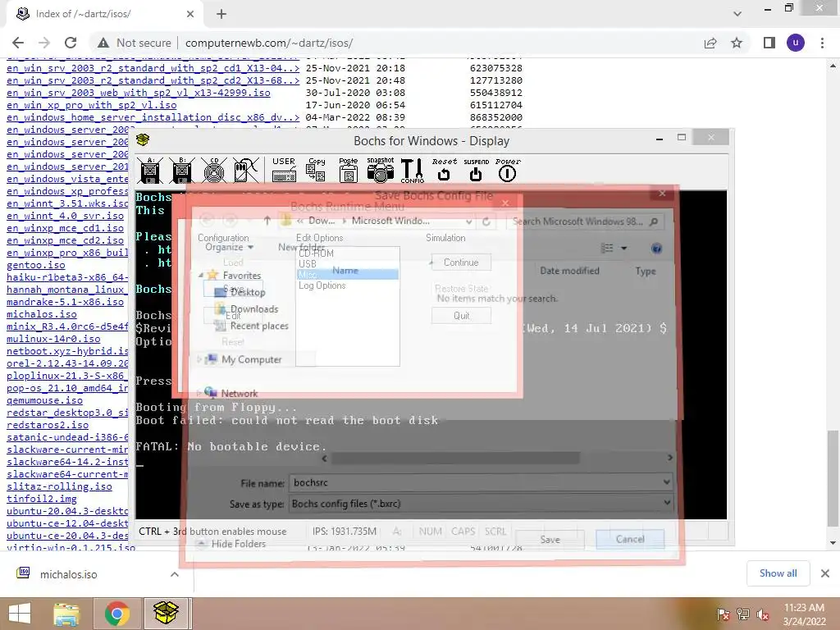Open the Chrome profile avatar
The image size is (840, 630).
click(796, 43)
